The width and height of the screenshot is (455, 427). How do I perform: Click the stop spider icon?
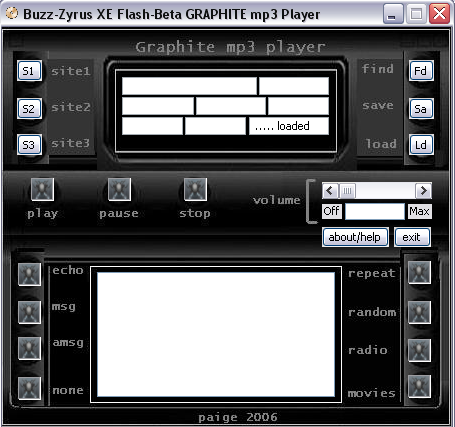point(195,189)
